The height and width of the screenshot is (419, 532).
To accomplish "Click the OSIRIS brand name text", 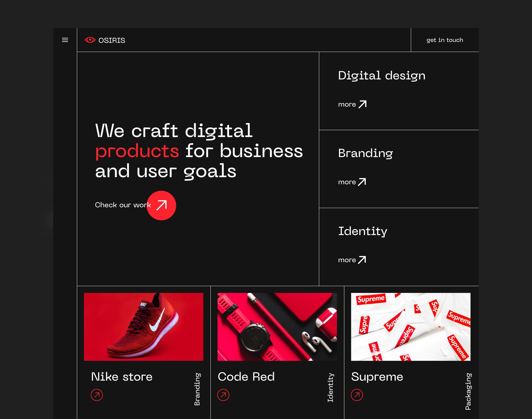I will point(112,40).
